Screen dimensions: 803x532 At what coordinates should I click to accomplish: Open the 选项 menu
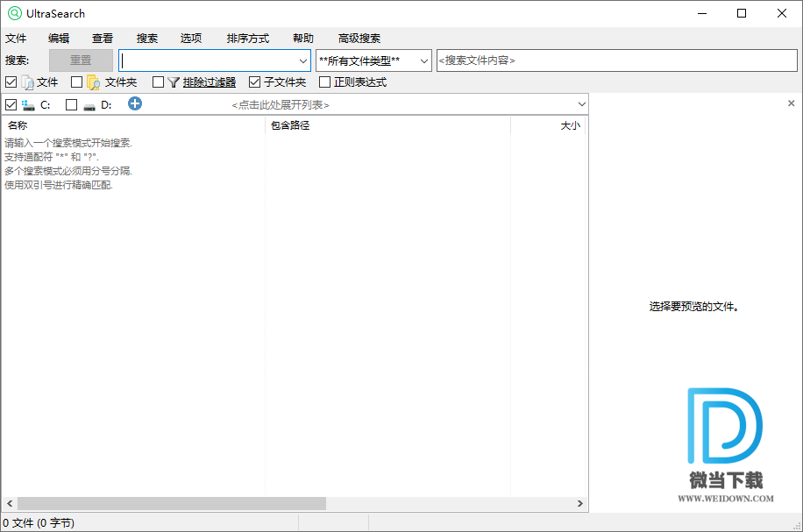click(x=191, y=39)
